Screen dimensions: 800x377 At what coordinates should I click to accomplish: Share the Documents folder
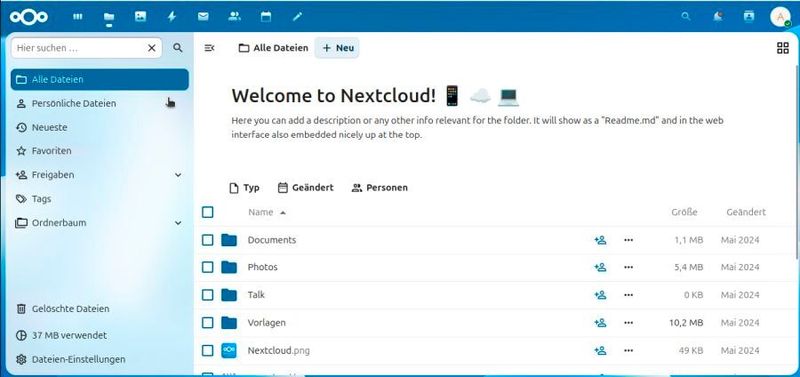point(600,240)
